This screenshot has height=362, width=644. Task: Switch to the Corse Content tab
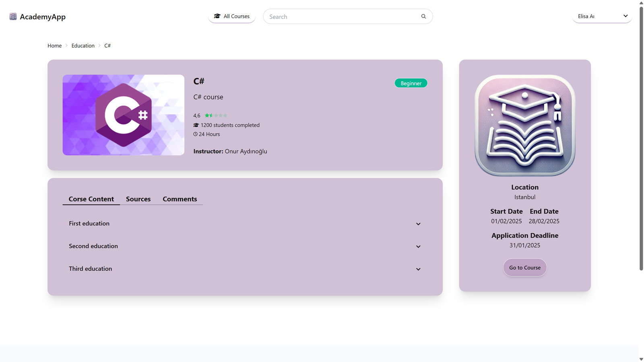tap(91, 199)
